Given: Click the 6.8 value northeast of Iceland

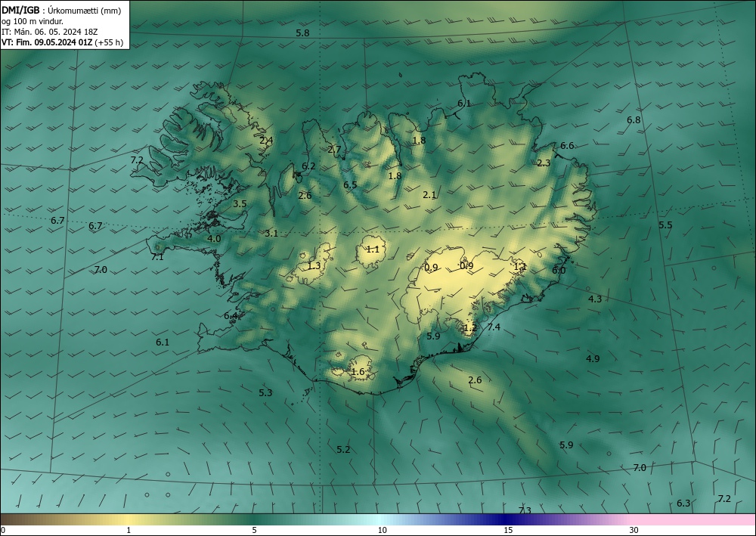Looking at the screenshot, I should coord(634,120).
